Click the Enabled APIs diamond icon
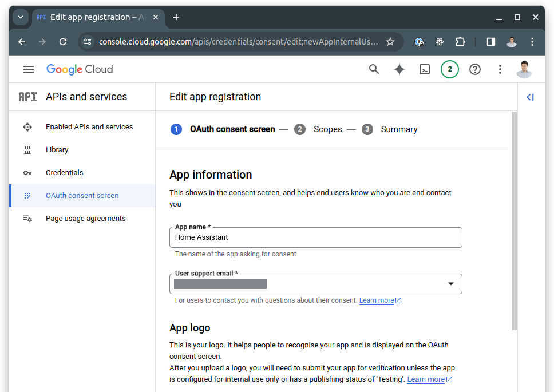554x392 pixels. [x=27, y=127]
